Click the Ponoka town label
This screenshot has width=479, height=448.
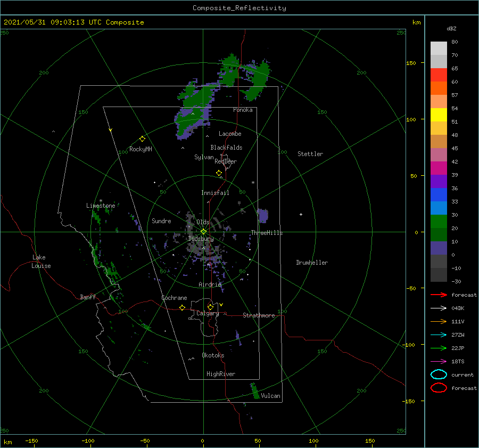(x=243, y=110)
